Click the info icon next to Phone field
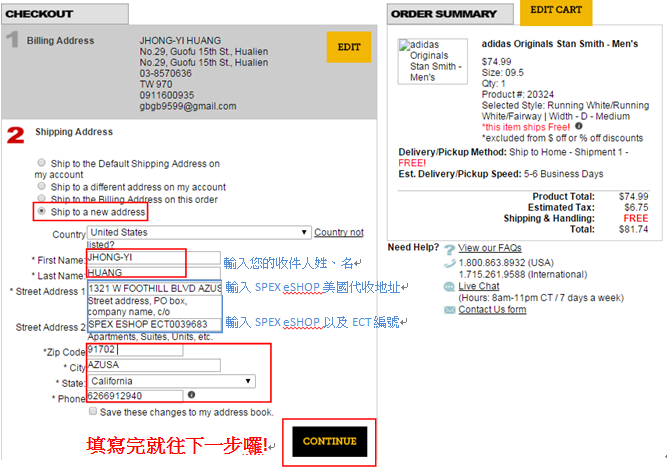Screen dimensions: 667x468 [191, 395]
